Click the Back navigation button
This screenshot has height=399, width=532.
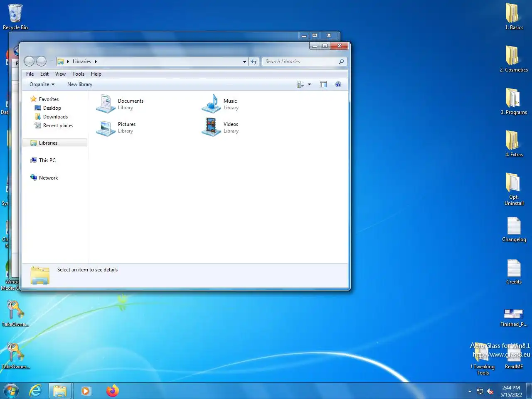coord(29,62)
